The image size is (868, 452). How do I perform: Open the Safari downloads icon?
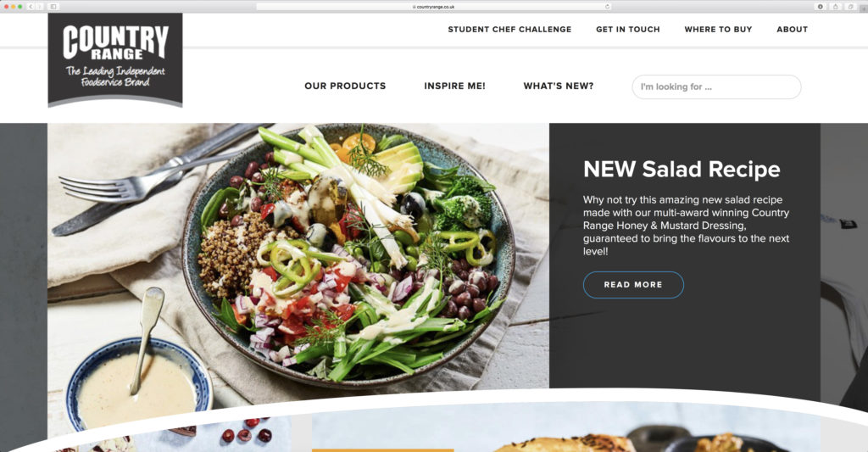tap(821, 7)
